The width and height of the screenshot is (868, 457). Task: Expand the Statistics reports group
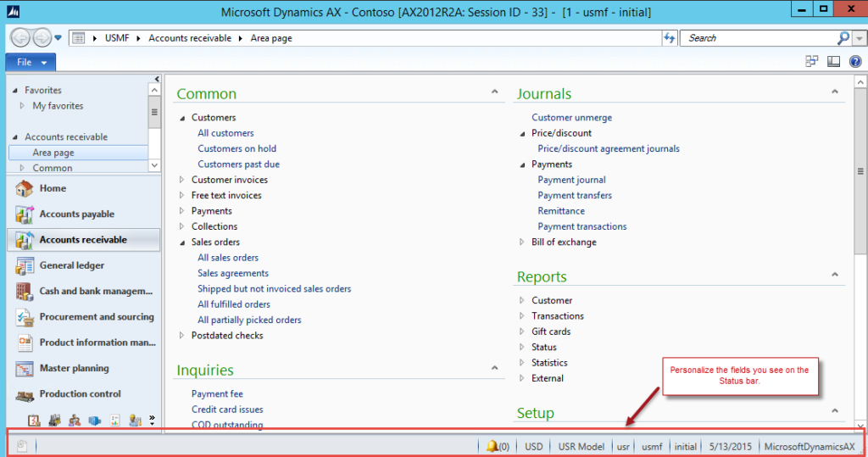click(521, 362)
